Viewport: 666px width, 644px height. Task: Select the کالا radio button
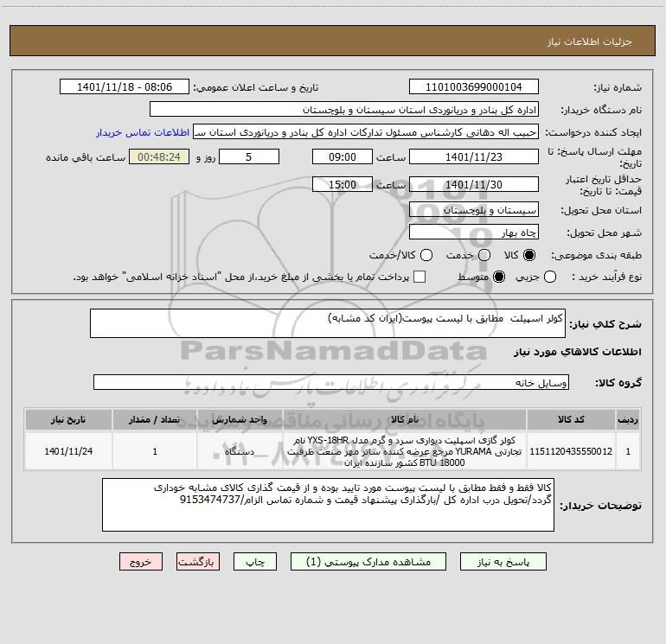point(529,255)
